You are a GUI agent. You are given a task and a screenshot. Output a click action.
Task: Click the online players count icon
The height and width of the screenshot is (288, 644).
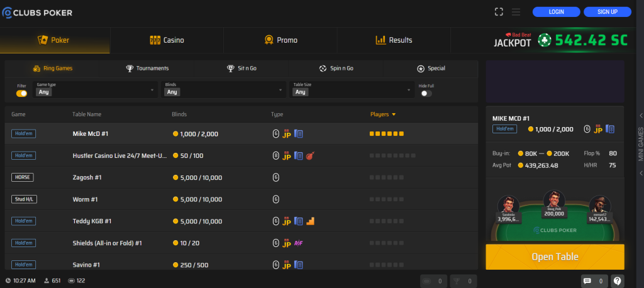pos(47,280)
